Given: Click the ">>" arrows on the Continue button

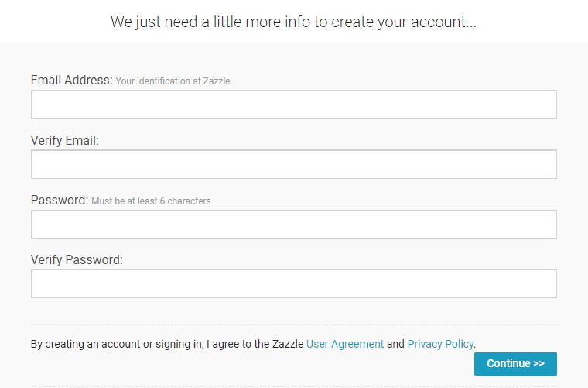Looking at the screenshot, I should point(538,364).
